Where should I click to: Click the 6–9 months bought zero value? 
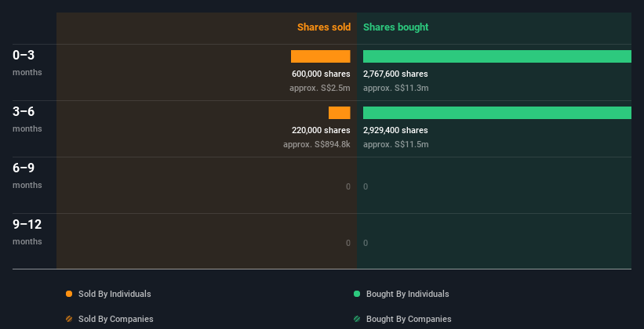[x=366, y=186]
